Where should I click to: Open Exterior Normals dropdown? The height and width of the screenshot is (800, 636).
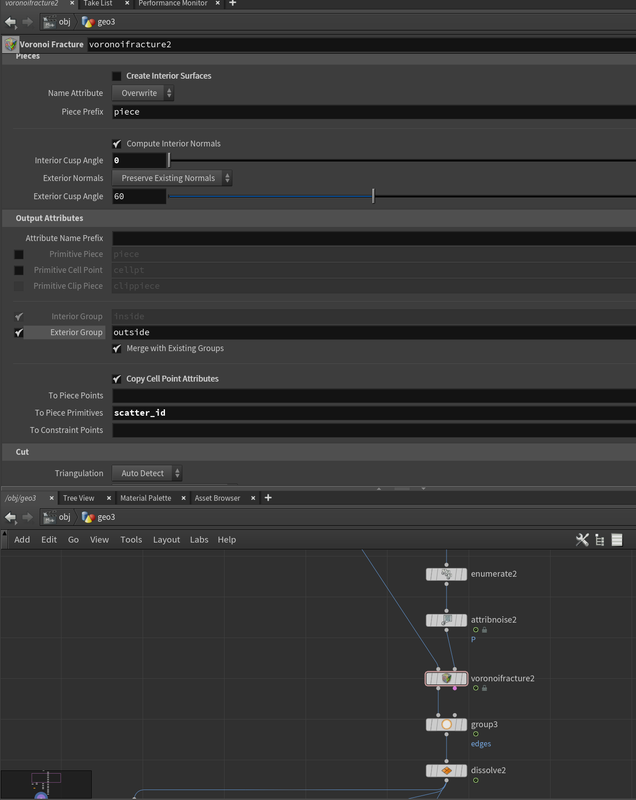tap(172, 178)
